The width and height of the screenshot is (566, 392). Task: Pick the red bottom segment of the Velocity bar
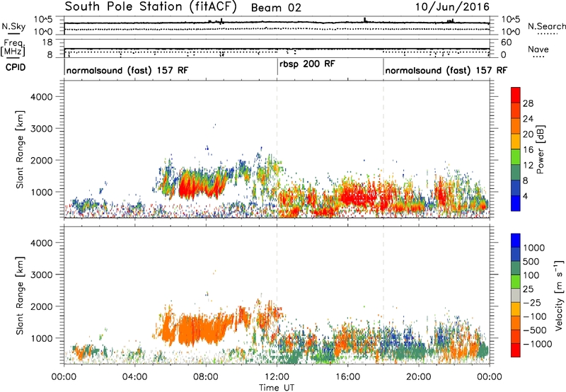click(x=516, y=350)
